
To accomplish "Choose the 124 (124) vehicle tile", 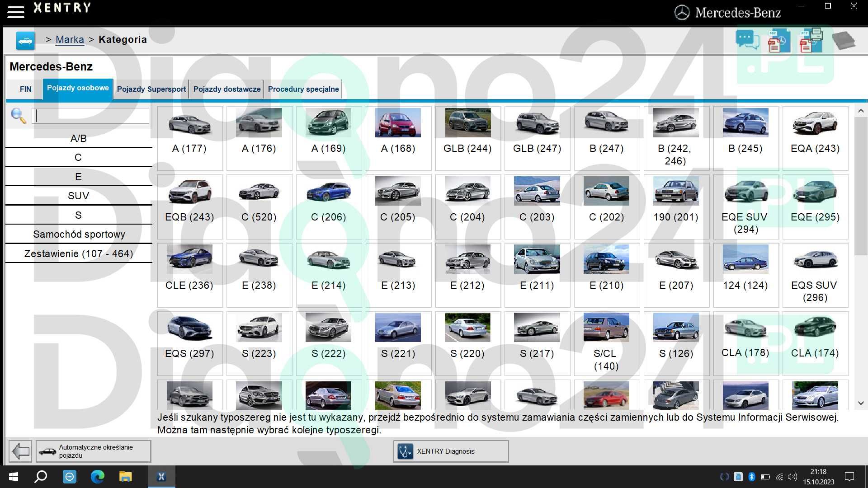I will click(745, 275).
